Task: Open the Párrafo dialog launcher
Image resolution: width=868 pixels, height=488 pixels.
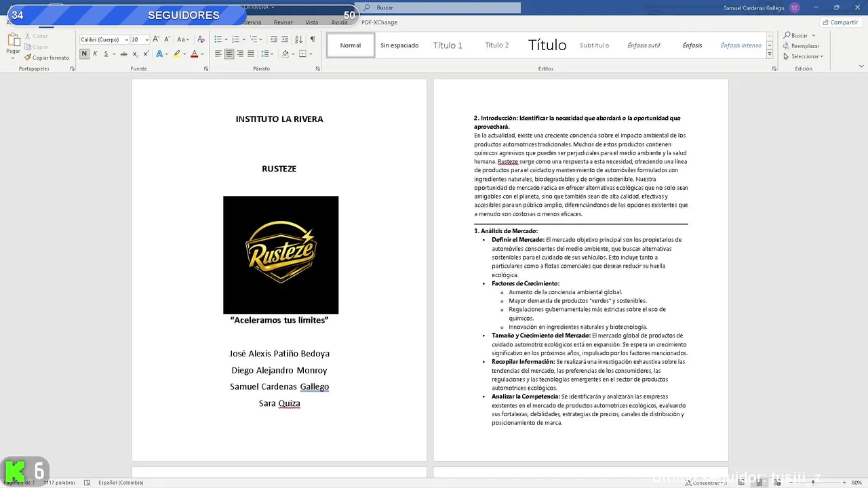Action: click(317, 68)
